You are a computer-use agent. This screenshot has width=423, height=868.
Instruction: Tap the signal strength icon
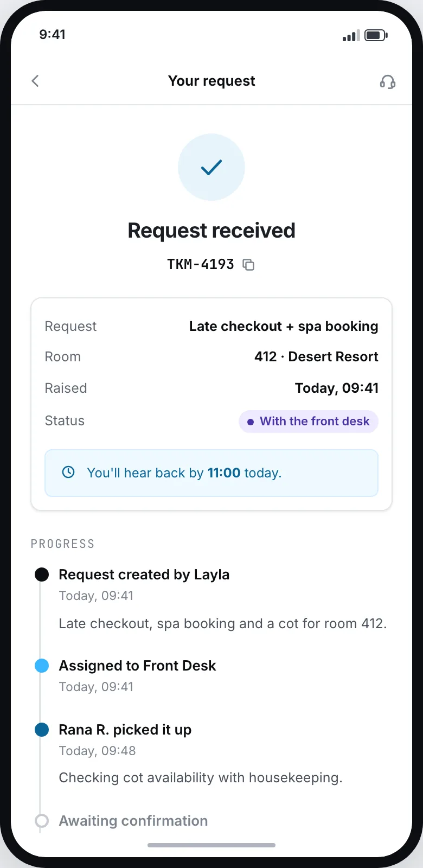point(351,36)
